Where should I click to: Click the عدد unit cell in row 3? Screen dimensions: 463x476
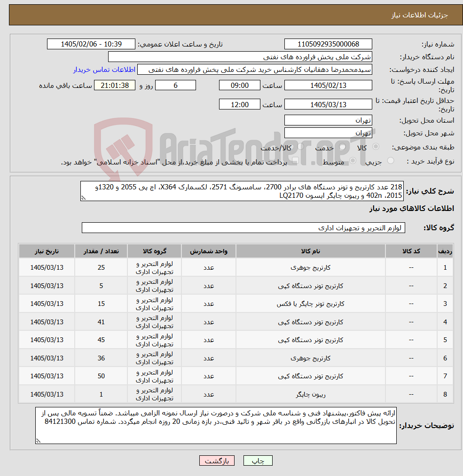tap(209, 304)
